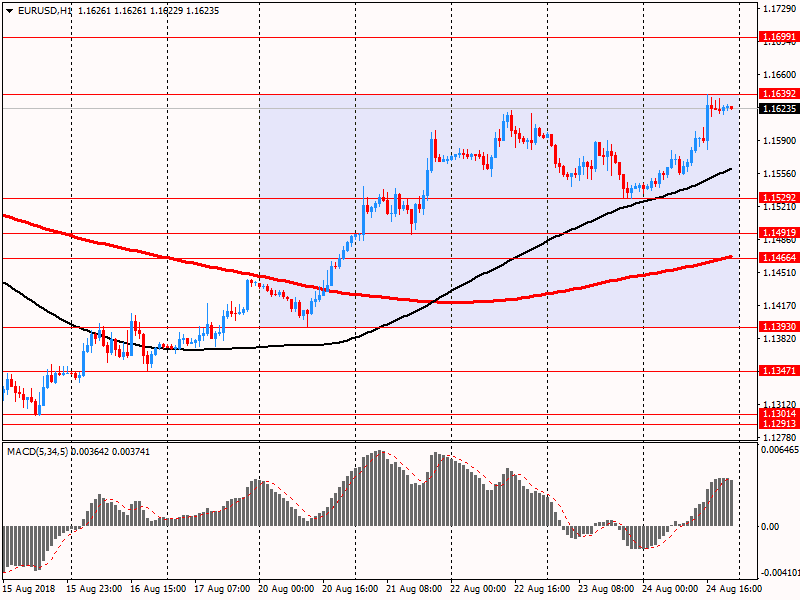Click the 16 Aug 15:00 time axis label

pyautogui.click(x=158, y=589)
